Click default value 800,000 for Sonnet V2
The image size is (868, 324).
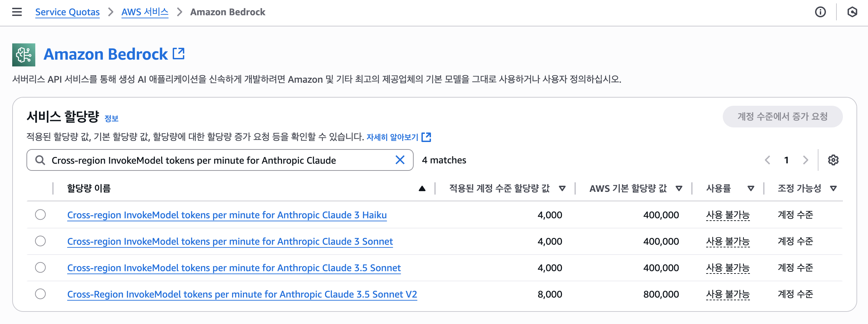(x=661, y=294)
